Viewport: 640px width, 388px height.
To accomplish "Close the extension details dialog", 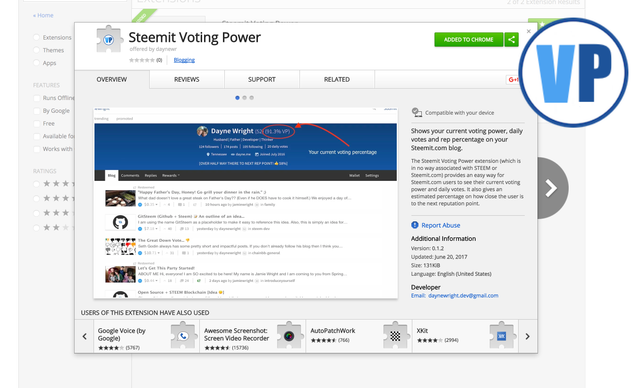I will pos(529,31).
